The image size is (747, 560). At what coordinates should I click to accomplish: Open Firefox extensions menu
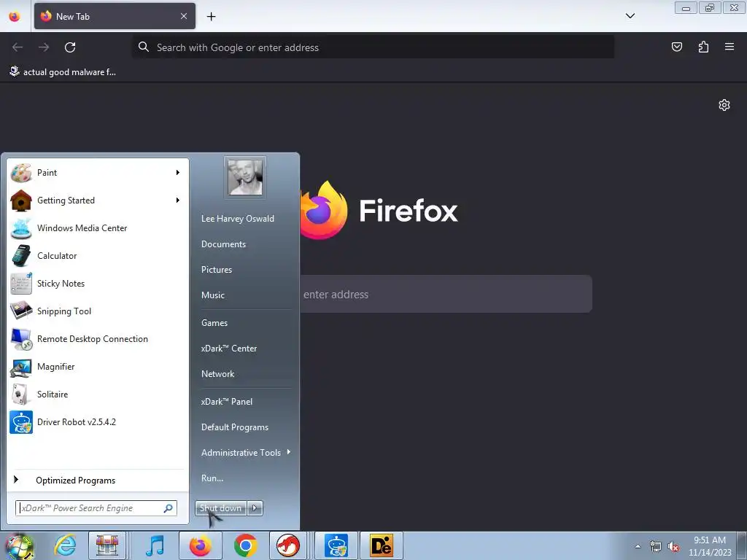point(703,47)
